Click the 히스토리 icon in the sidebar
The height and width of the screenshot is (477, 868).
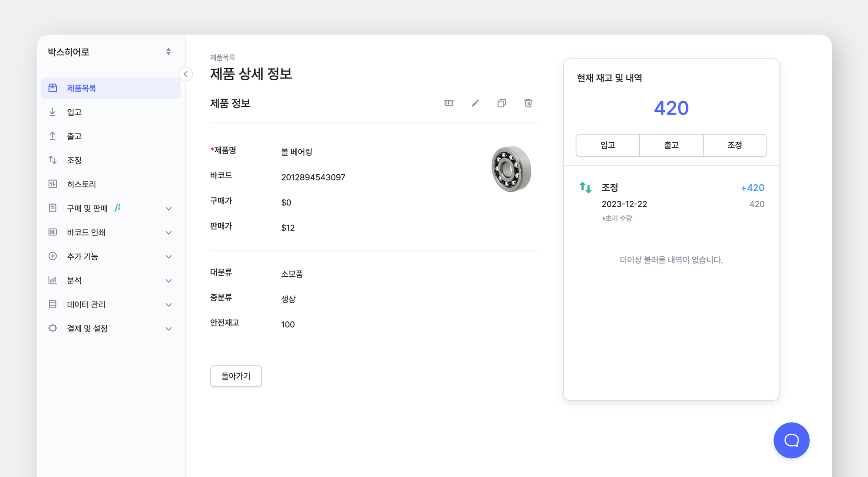pos(52,184)
